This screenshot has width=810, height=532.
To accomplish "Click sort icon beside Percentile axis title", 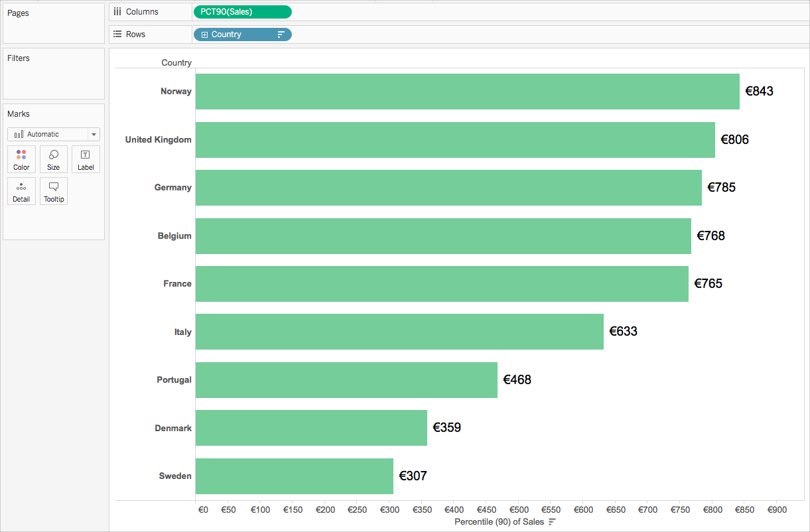I will (551, 522).
